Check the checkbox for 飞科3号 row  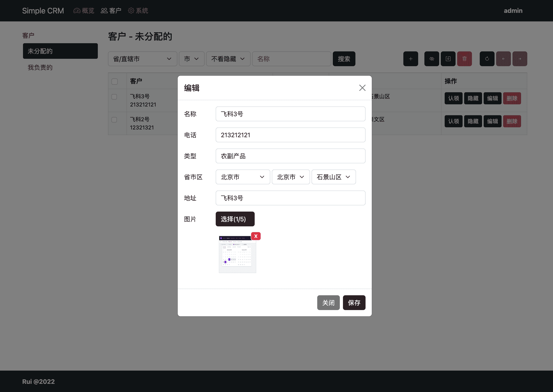tap(114, 97)
